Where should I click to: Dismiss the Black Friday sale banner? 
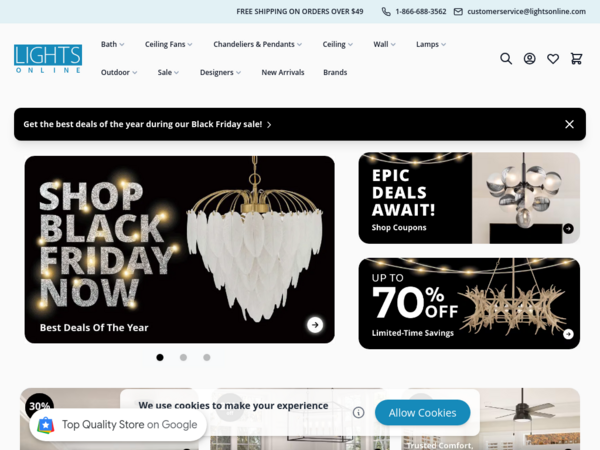coord(569,124)
